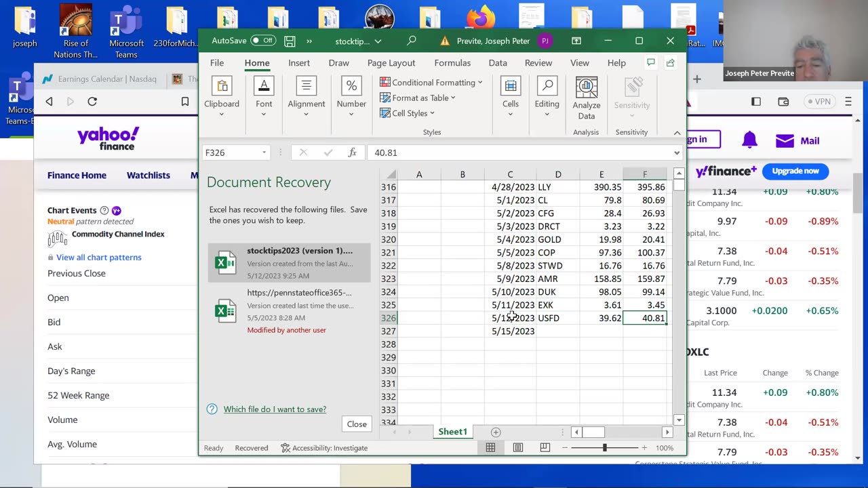Open Finance Home in Yahoo Finance
The height and width of the screenshot is (488, 868).
77,175
